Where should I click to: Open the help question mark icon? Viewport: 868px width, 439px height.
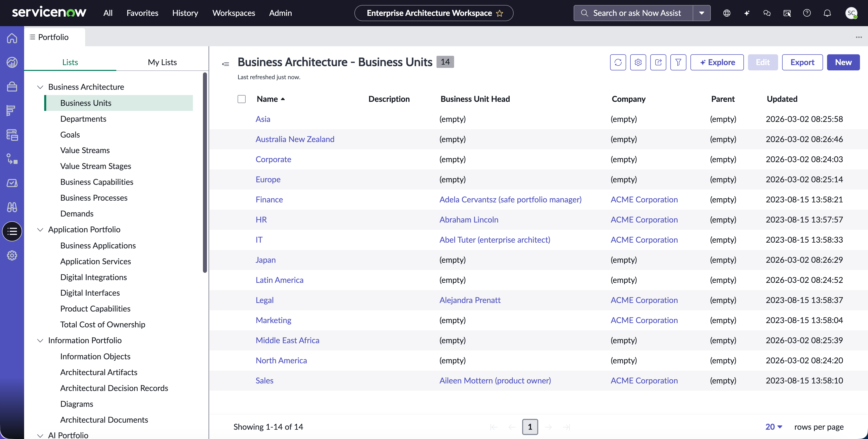(x=807, y=13)
